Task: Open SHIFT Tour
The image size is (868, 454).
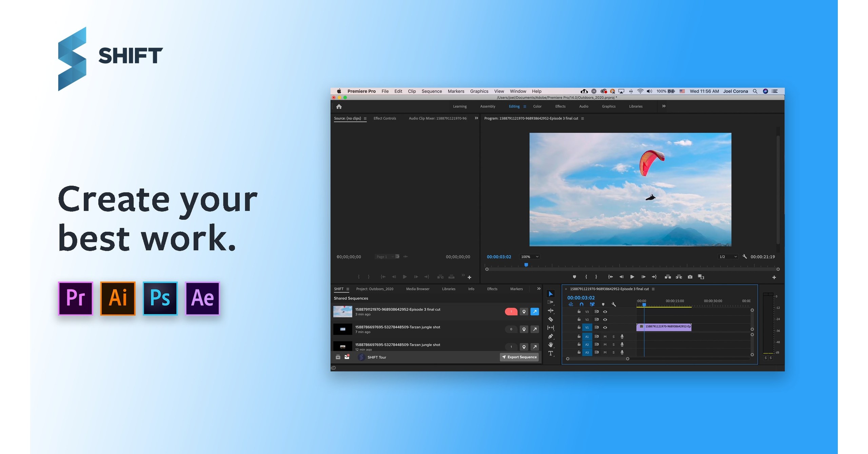Action: [x=376, y=357]
